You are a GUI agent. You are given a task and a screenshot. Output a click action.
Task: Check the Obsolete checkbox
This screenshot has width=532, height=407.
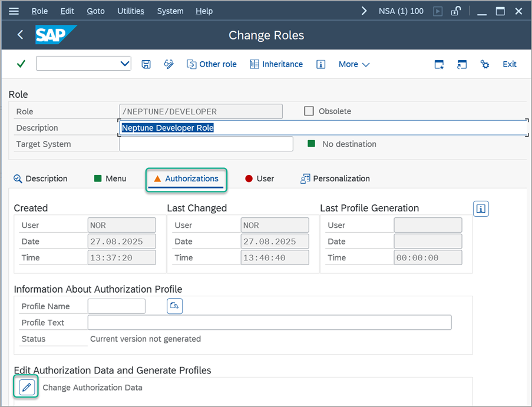click(x=309, y=111)
